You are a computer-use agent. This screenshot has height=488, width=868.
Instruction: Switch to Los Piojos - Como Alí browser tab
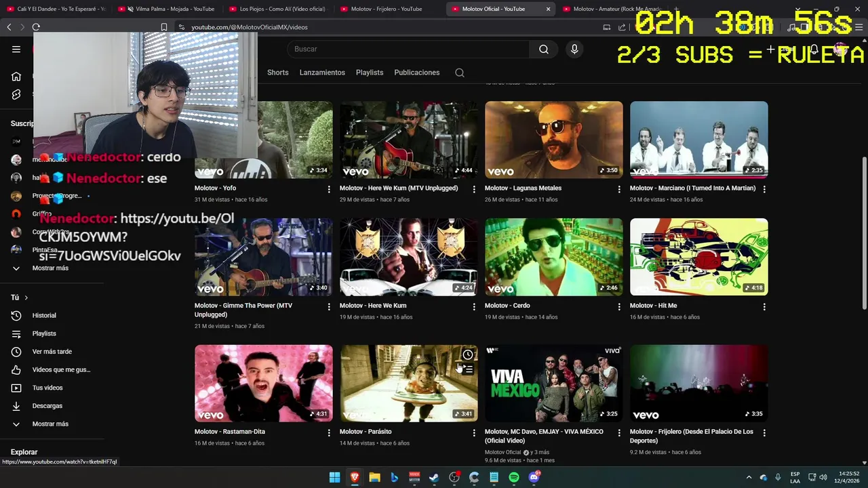278,9
